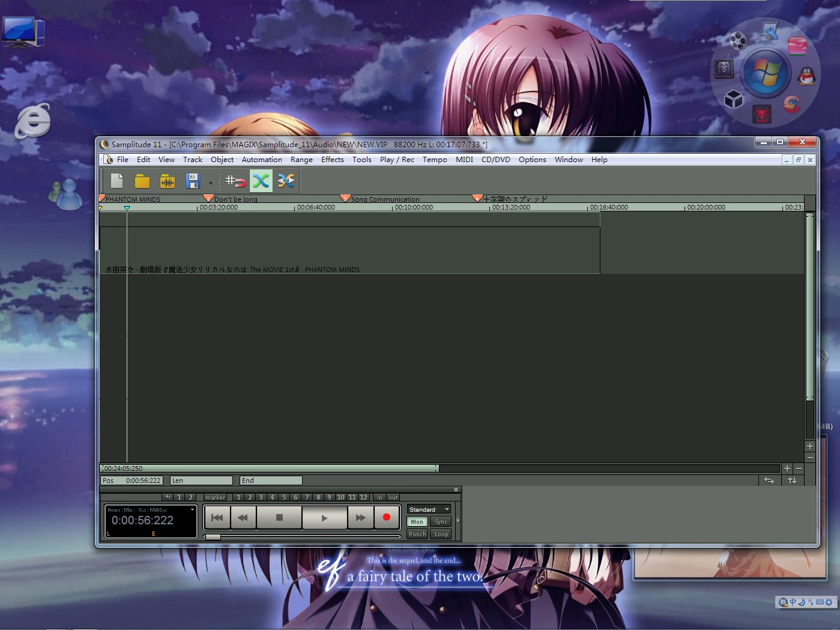Jump to start with the skip-back transport button
The image size is (840, 630).
(217, 518)
